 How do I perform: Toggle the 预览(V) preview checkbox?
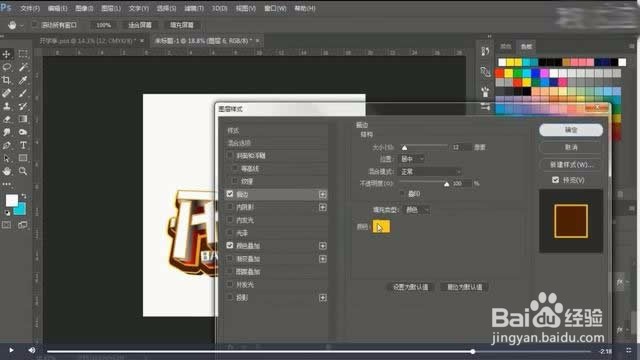coord(556,180)
